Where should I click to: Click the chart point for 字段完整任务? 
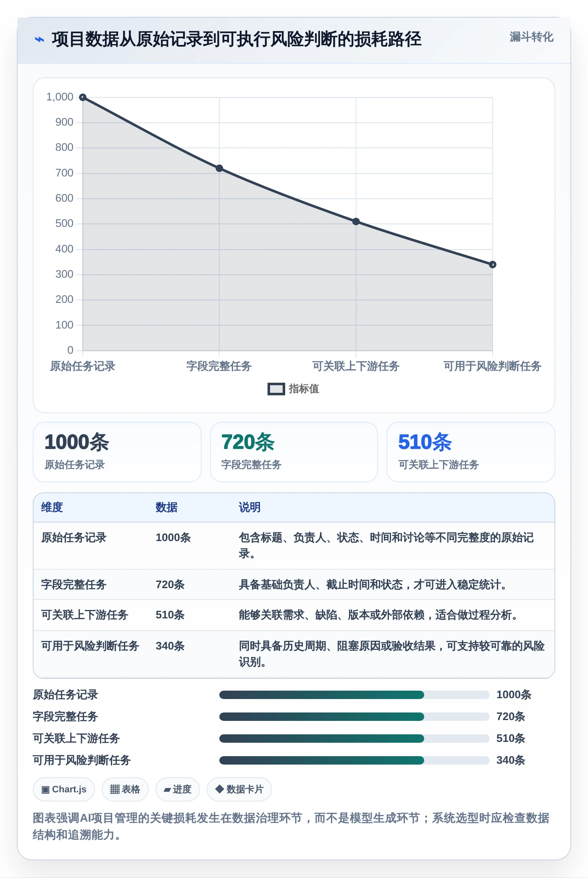(219, 168)
